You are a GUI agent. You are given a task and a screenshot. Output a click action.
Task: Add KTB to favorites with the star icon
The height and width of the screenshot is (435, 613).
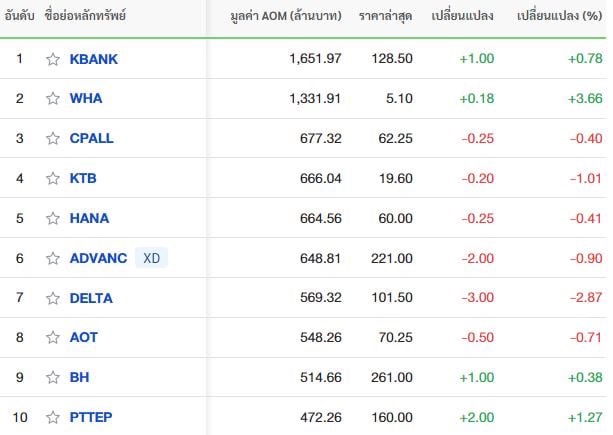(53, 179)
